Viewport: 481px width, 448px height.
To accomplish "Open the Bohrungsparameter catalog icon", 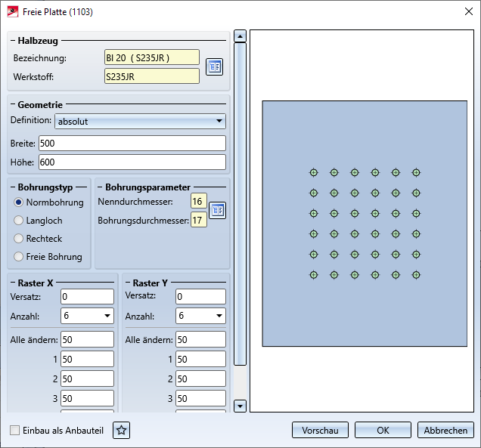I will pos(217,211).
